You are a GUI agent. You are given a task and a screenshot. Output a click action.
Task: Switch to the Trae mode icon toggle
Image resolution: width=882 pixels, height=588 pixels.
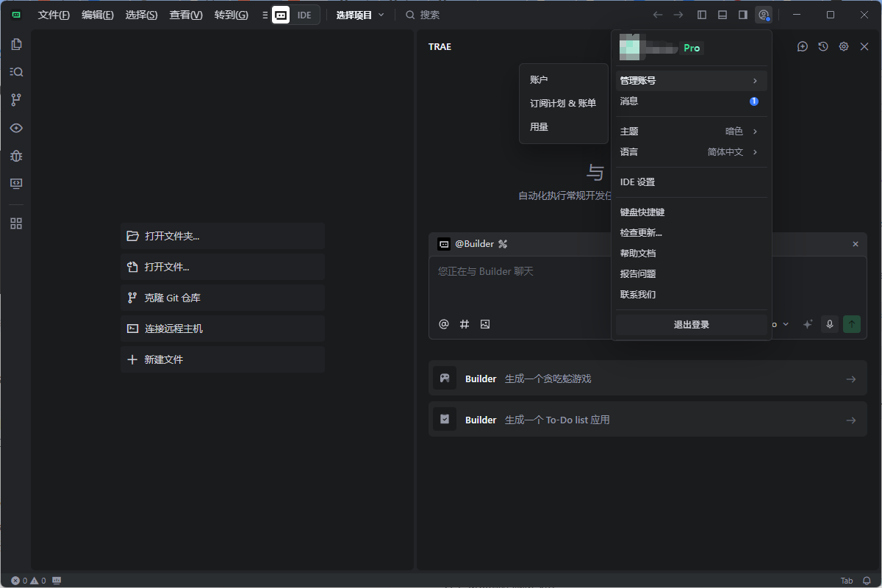coord(281,15)
